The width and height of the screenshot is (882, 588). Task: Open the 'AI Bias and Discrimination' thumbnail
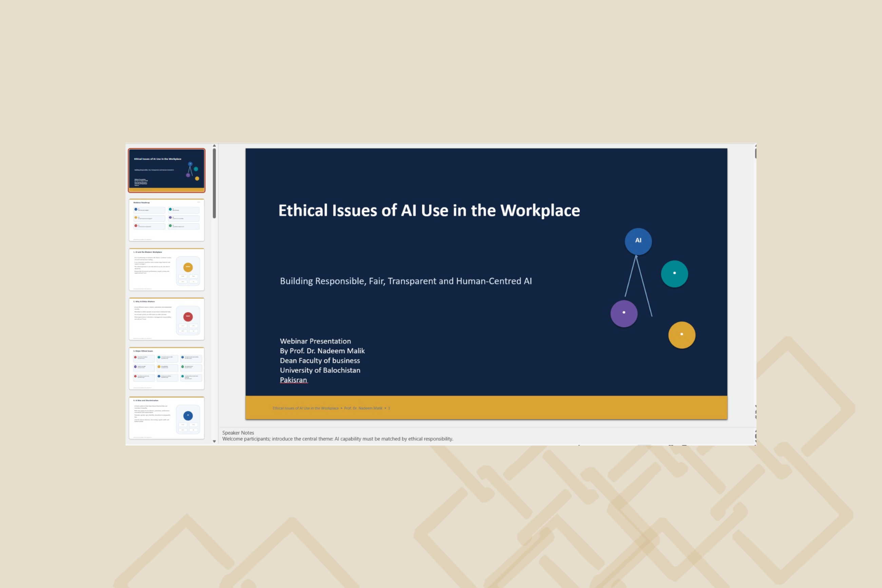click(167, 418)
